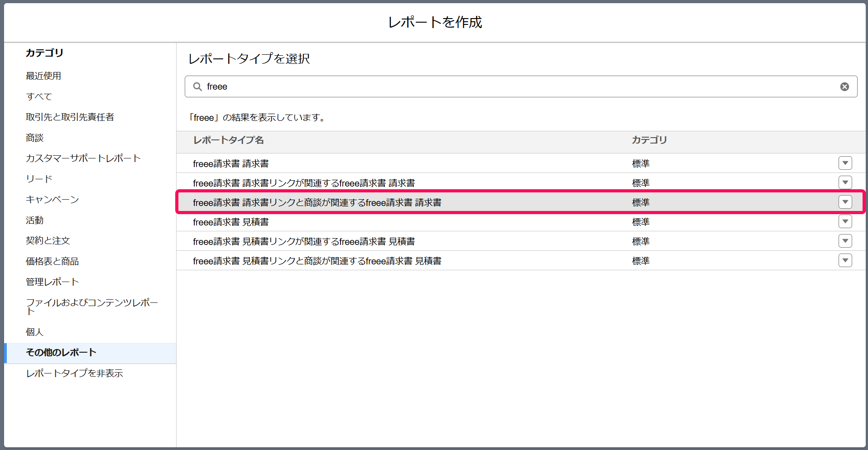
Task: Open dropdown for 見積書リンクと商談が関連する row
Action: click(x=845, y=260)
